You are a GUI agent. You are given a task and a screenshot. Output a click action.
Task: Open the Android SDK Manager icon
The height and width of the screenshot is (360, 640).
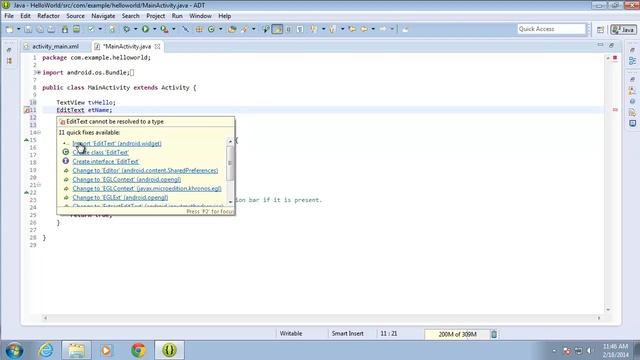[65, 29]
